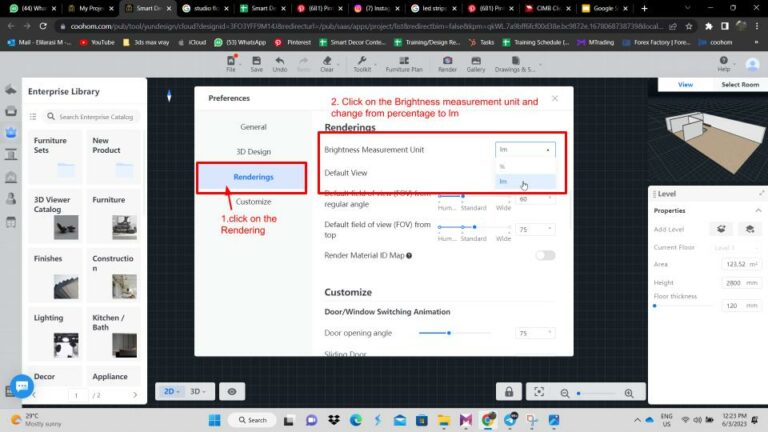This screenshot has height=432, width=768.
Task: Open Chrome from the Windows taskbar
Action: [x=487, y=420]
